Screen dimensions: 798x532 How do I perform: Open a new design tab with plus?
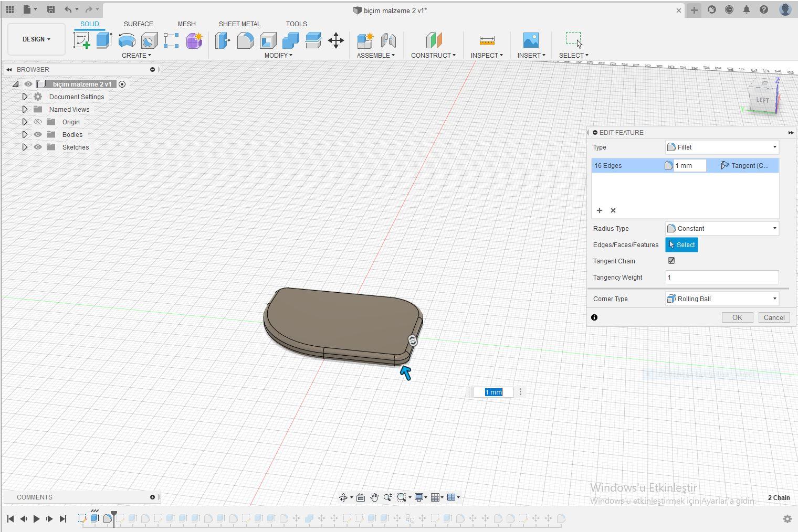click(694, 10)
